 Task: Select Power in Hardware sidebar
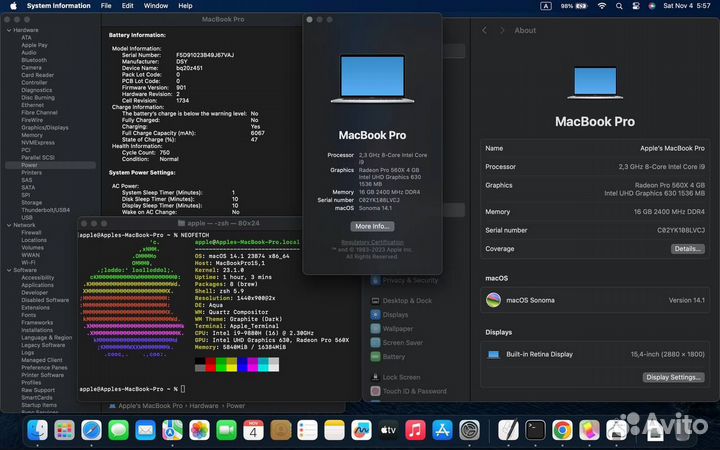51,165
